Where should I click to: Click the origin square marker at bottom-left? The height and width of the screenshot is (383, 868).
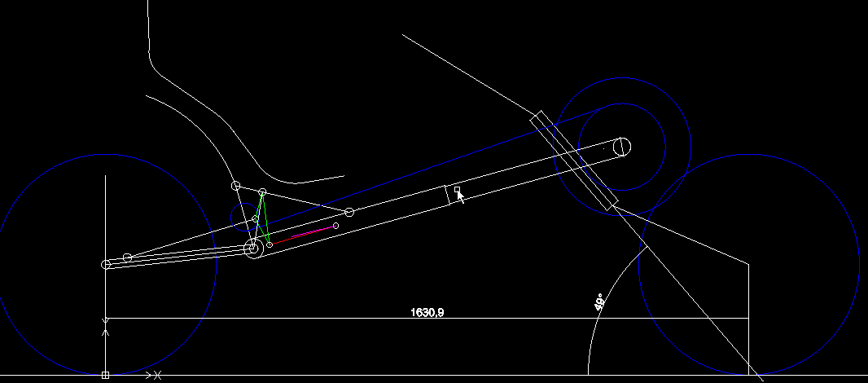(x=105, y=375)
